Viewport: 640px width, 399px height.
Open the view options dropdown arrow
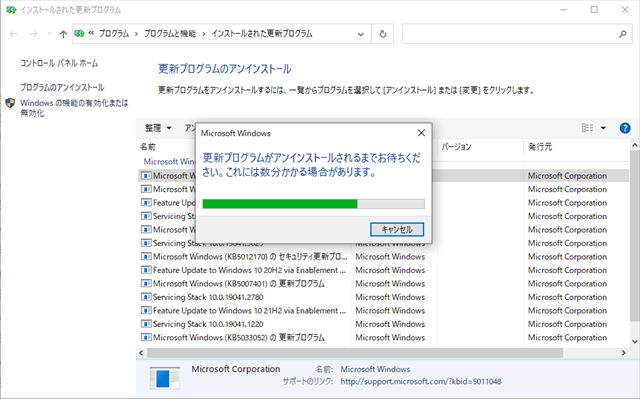coord(603,128)
